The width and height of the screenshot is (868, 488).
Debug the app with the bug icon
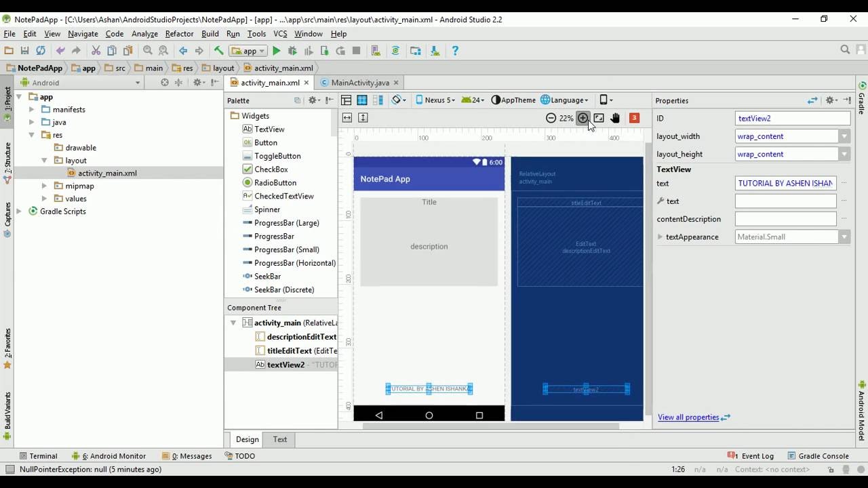(292, 51)
